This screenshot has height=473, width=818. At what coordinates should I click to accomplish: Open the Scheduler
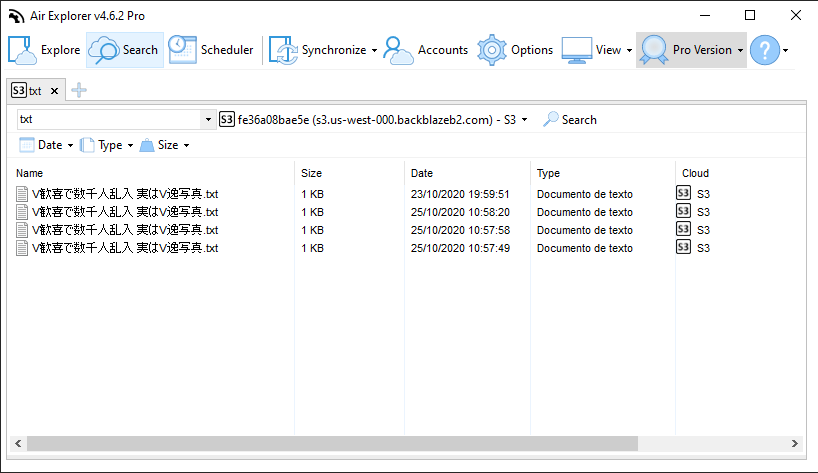coord(211,50)
